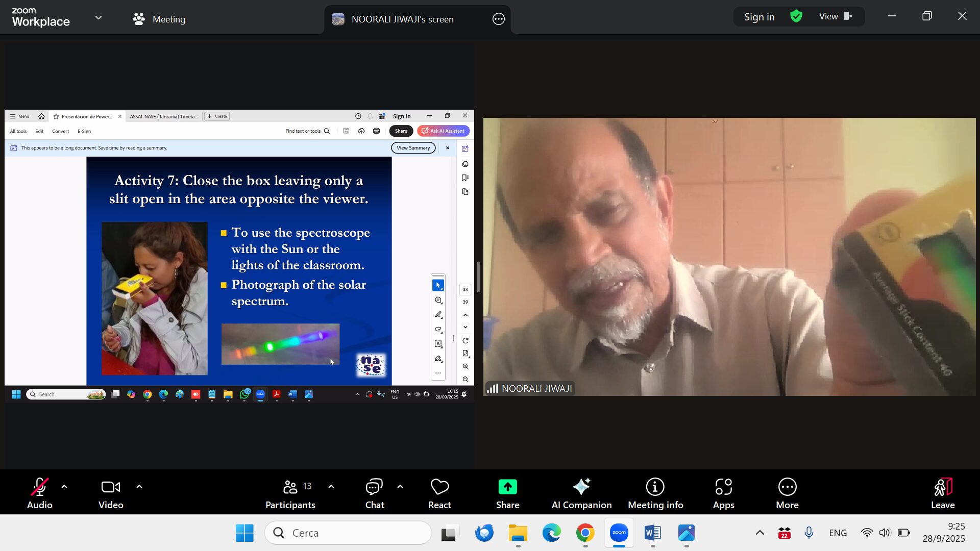Screen dimensions: 980x551
Task: Click the green encryption shield icon
Action: point(796,16)
